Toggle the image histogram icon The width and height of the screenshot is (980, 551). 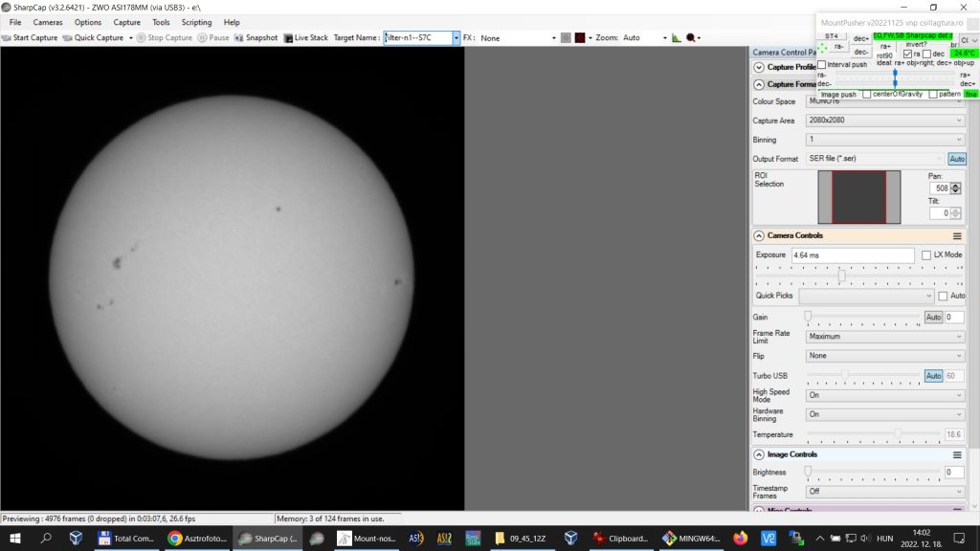click(x=677, y=38)
